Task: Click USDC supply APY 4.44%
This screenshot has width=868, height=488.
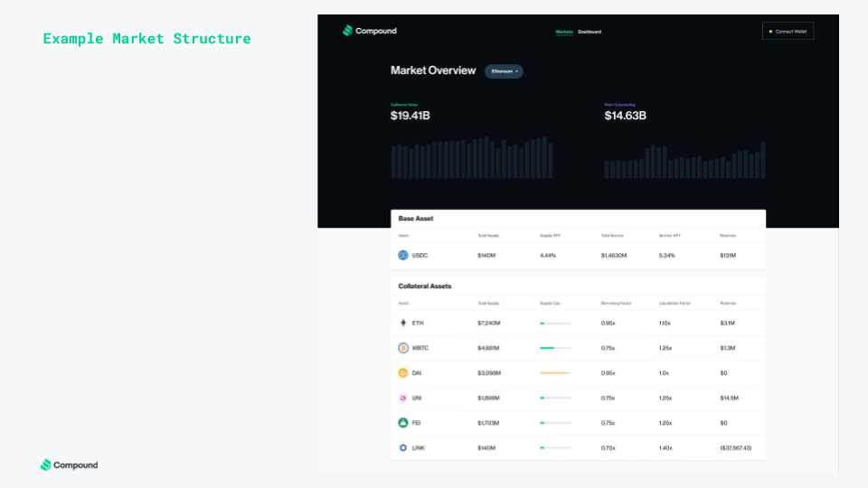Action: tap(548, 256)
